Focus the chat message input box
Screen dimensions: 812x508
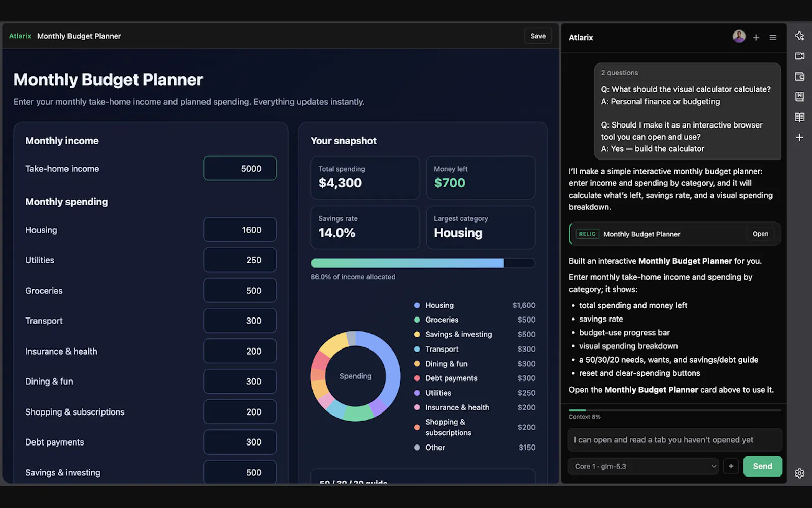674,440
